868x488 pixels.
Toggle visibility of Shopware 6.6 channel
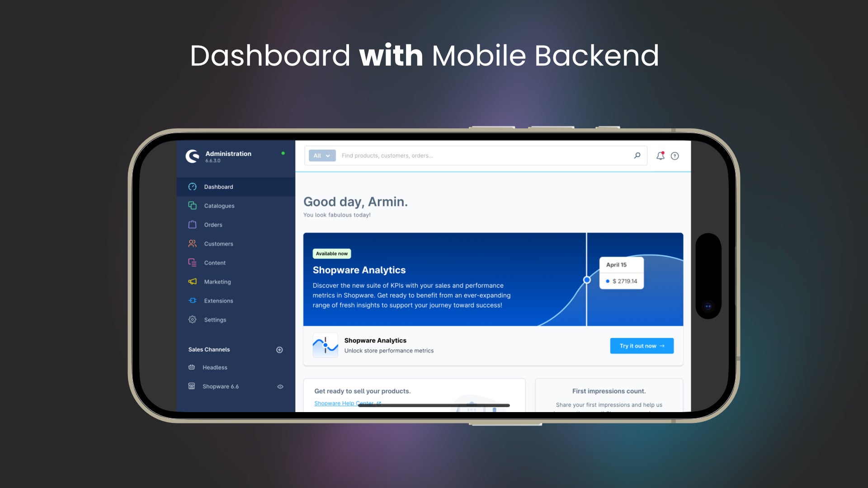click(x=279, y=386)
